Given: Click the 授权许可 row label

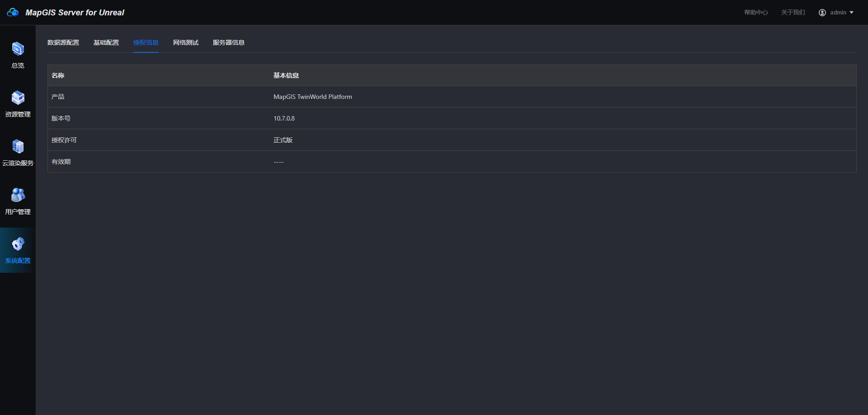Looking at the screenshot, I should click(x=64, y=140).
